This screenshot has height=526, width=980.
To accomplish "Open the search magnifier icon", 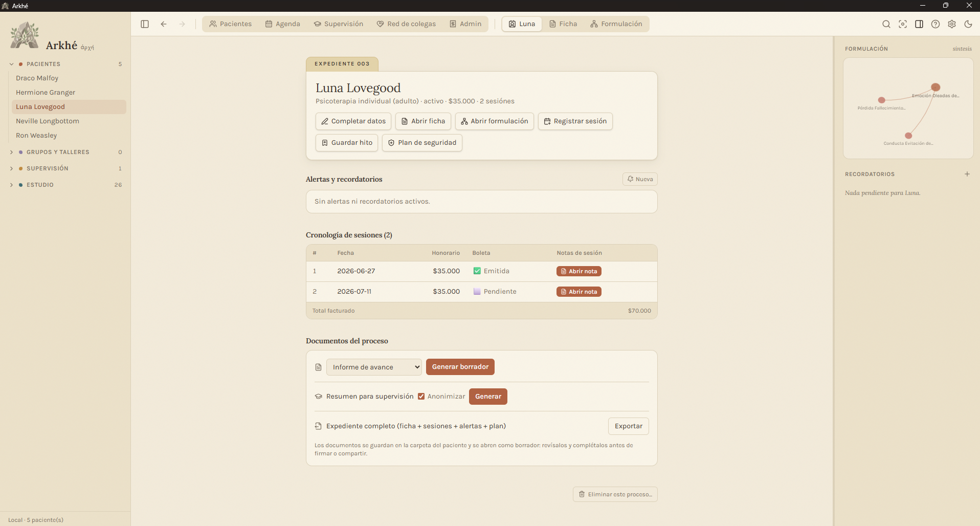I will point(886,24).
